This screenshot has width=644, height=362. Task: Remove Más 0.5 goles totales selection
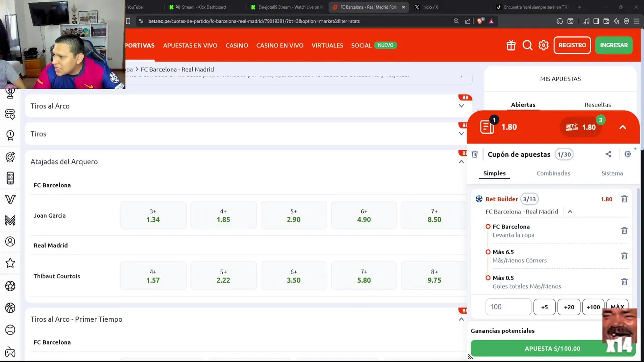624,282
